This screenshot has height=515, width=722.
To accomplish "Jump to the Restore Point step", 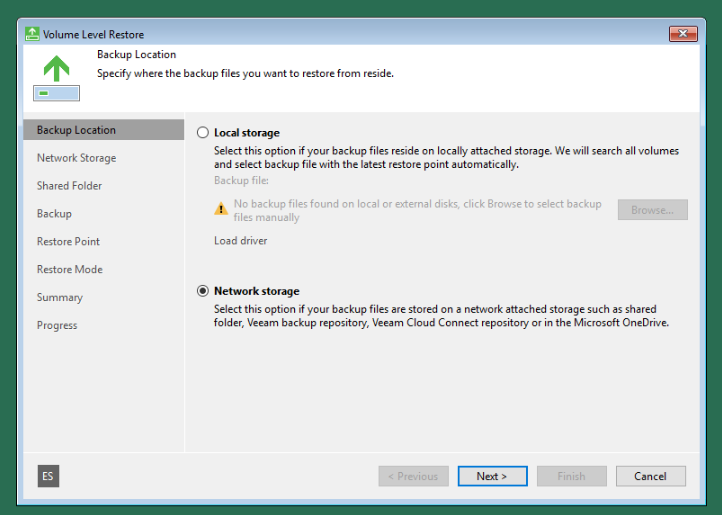I will (68, 242).
